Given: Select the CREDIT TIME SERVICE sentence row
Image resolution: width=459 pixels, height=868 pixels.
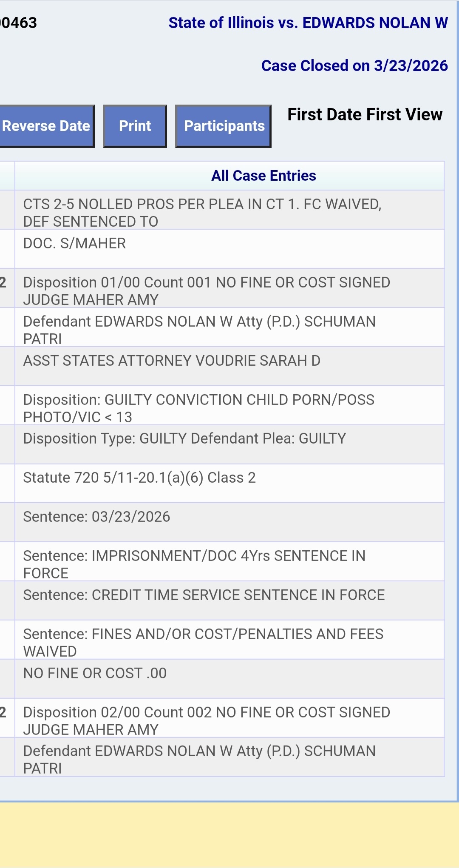Looking at the screenshot, I should 204,595.
